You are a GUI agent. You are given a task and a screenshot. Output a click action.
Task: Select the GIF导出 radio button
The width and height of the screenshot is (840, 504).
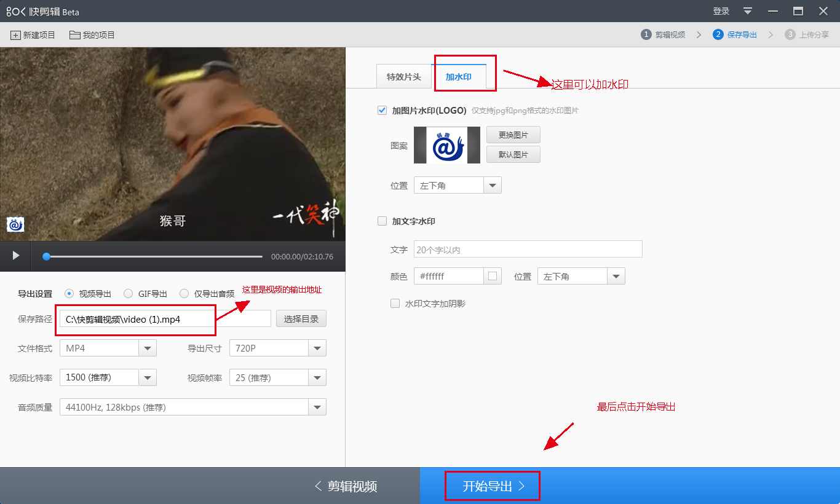[x=128, y=294]
